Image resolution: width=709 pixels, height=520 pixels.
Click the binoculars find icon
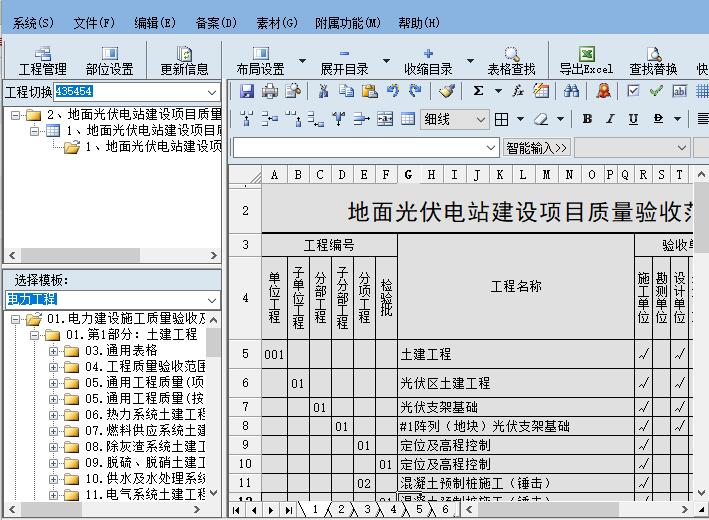pyautogui.click(x=571, y=91)
